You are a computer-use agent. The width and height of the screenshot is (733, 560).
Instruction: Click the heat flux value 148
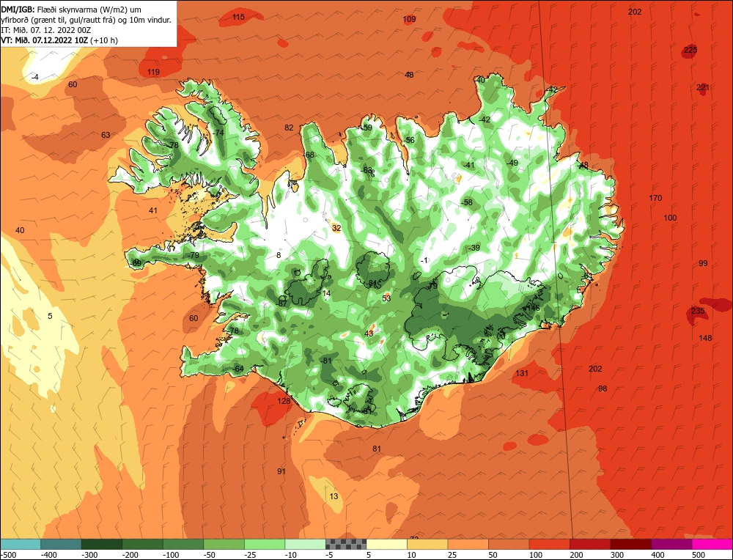705,338
